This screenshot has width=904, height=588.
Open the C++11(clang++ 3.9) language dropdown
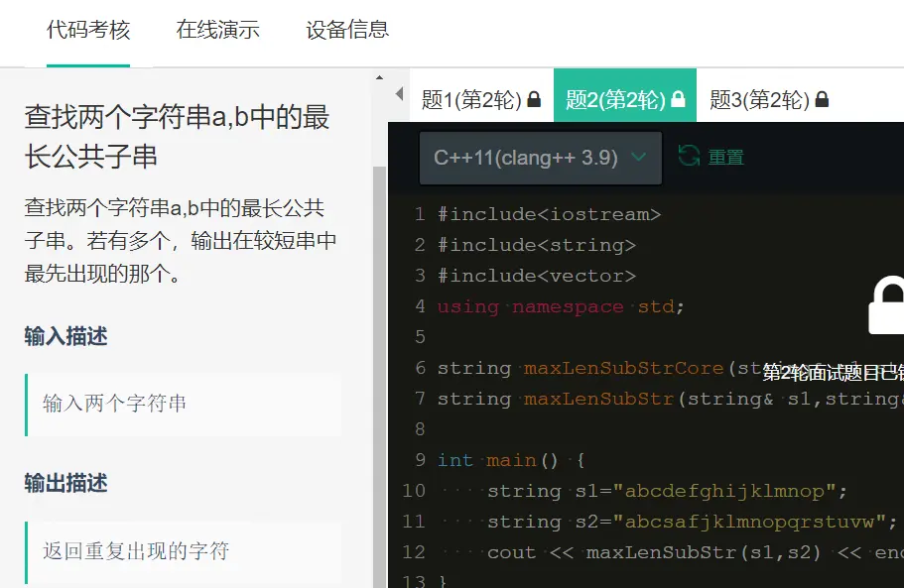point(540,158)
